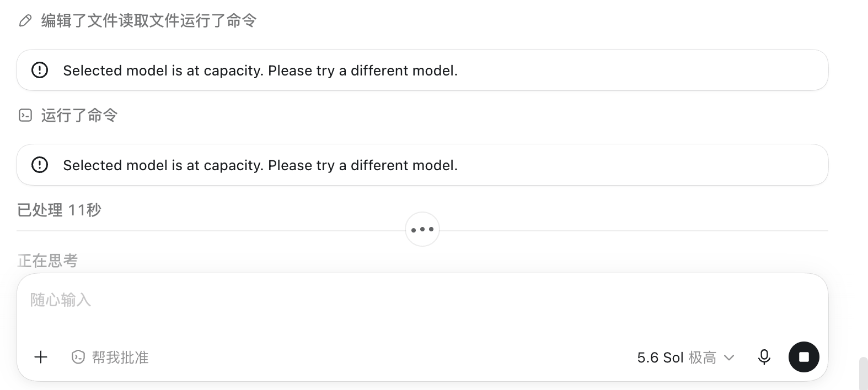Open the 5.6 Sol 极高 model dropdown
The height and width of the screenshot is (390, 868).
[x=685, y=357]
